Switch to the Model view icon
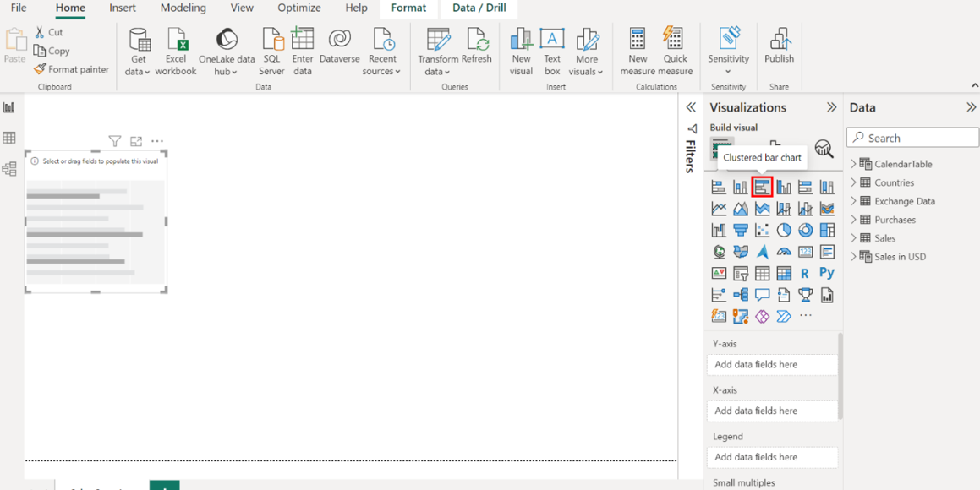The width and height of the screenshot is (980, 490). tap(9, 169)
